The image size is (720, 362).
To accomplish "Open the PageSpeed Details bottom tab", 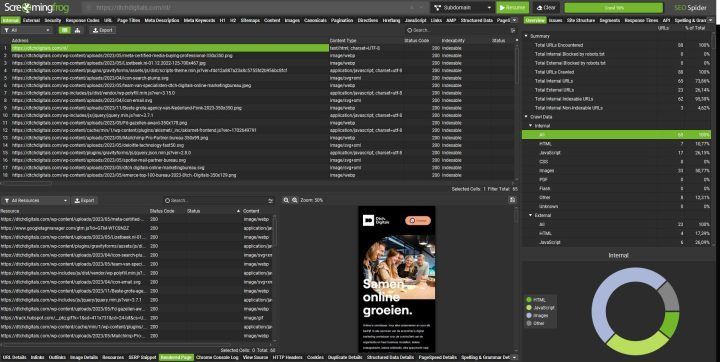I will pyautogui.click(x=438, y=357).
